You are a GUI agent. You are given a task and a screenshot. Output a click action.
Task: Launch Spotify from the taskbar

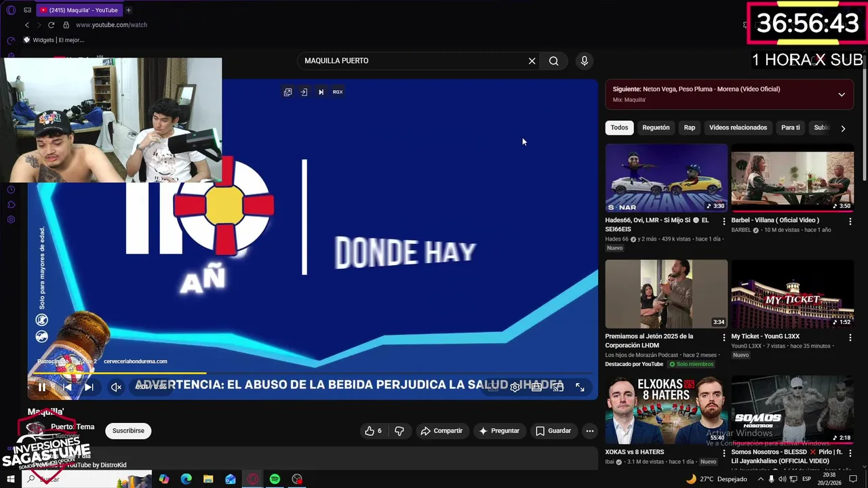275,479
